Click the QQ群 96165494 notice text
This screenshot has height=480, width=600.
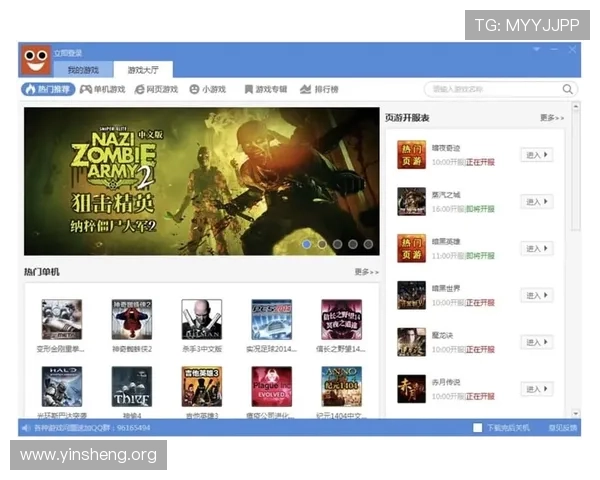[x=92, y=428]
